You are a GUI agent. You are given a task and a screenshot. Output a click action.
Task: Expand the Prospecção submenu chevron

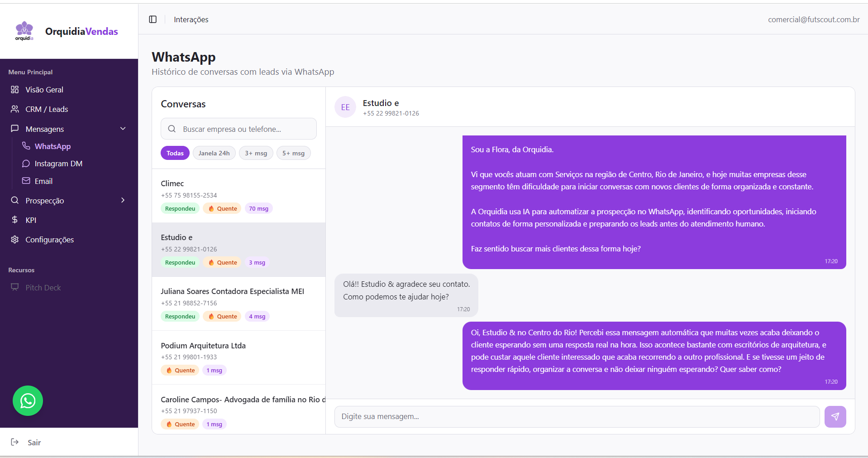click(123, 200)
